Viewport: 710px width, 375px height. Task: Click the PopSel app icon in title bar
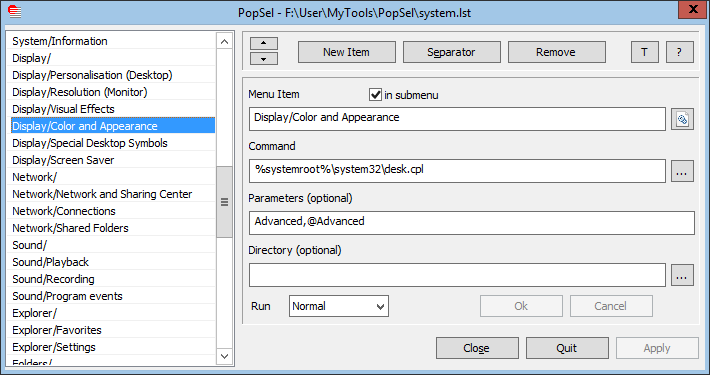(15, 11)
